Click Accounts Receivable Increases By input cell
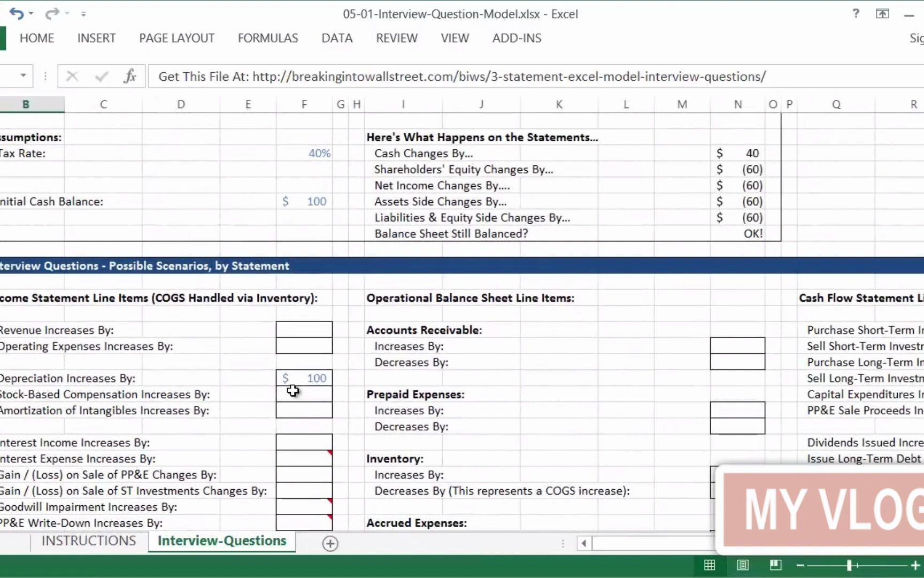Image resolution: width=924 pixels, height=578 pixels. [737, 346]
